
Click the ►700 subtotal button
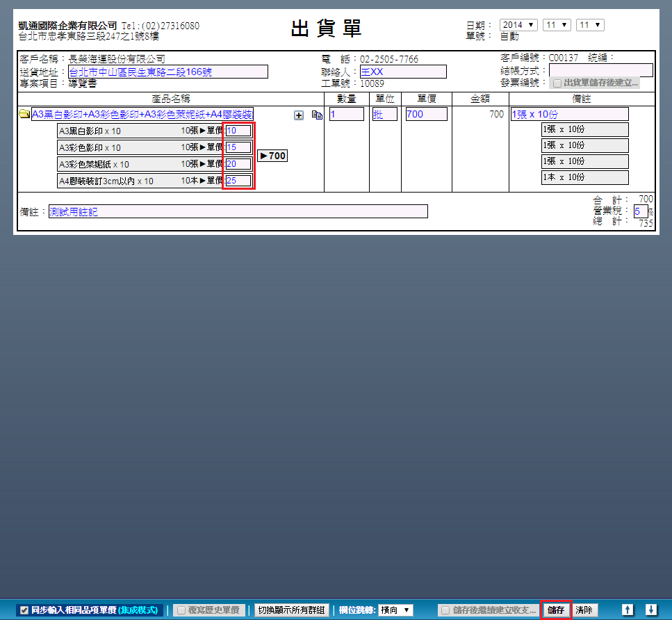pyautogui.click(x=272, y=156)
